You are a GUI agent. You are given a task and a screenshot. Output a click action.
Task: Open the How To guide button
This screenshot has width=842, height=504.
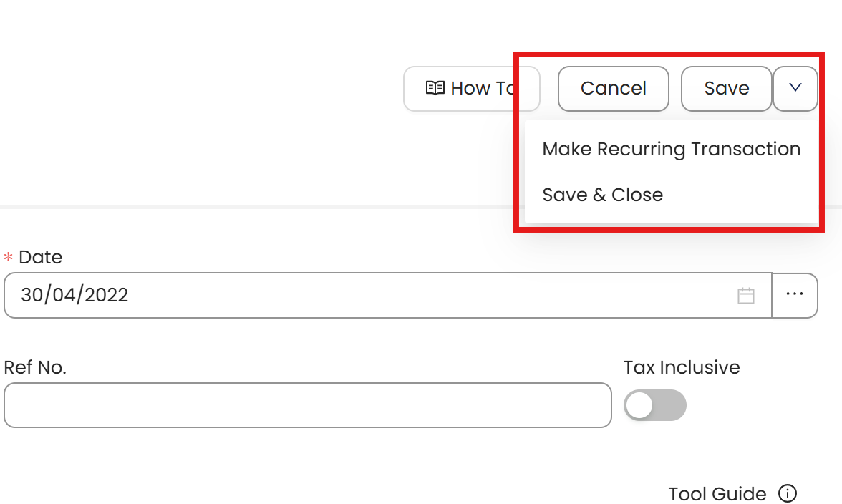pos(471,88)
